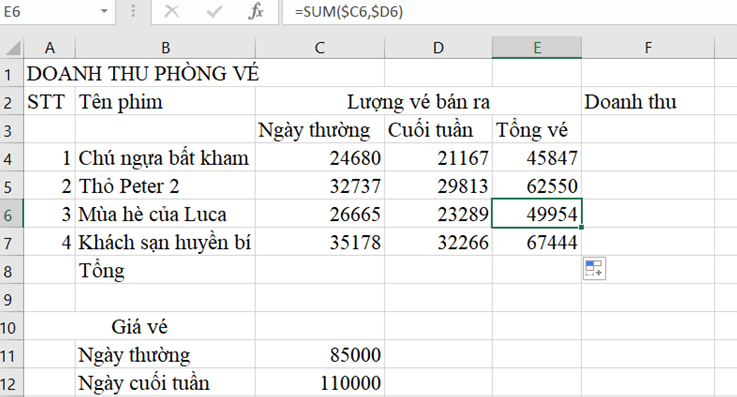Click the Giá vé label cell

(x=140, y=327)
